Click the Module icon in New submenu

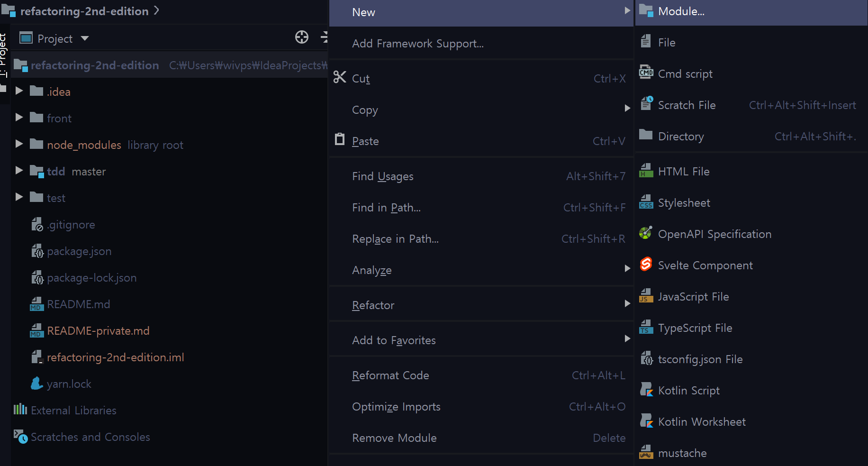click(646, 11)
